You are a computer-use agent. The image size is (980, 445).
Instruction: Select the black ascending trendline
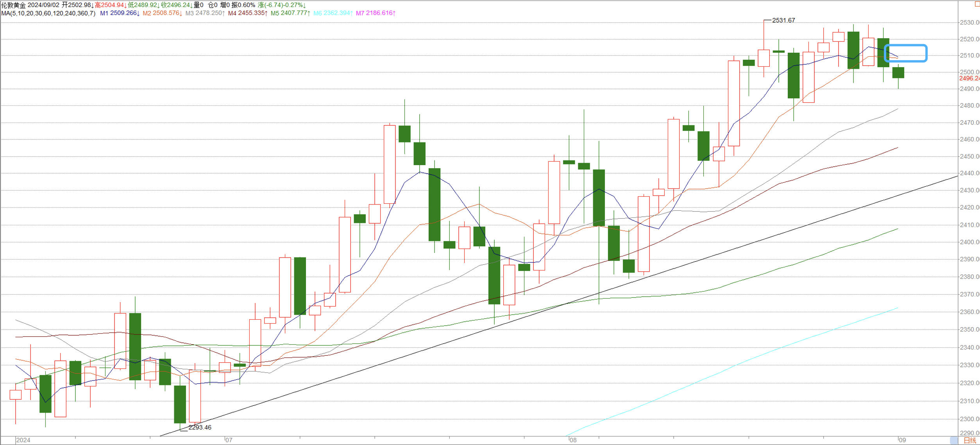tap(559, 306)
